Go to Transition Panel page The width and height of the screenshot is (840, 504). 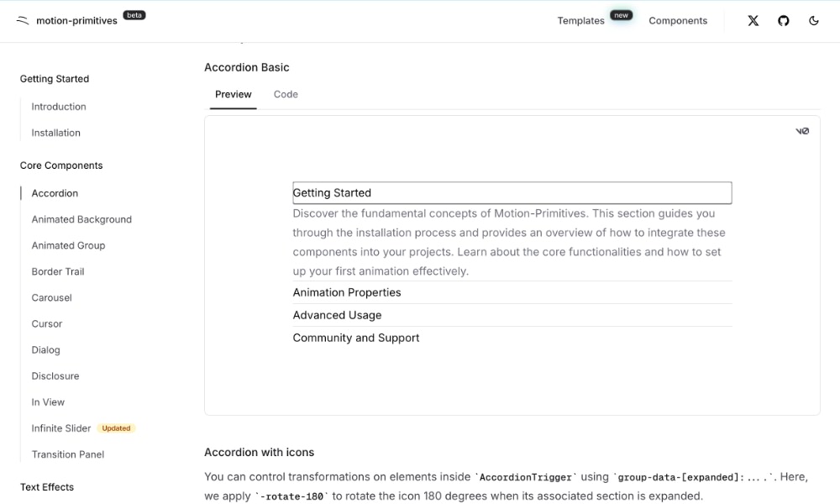point(68,454)
